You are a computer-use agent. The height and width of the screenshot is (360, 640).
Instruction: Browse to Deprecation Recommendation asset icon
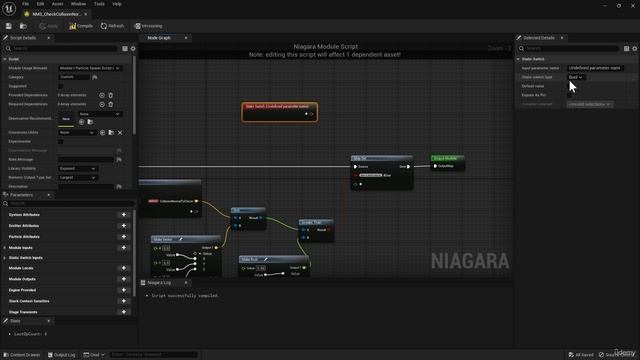90,122
